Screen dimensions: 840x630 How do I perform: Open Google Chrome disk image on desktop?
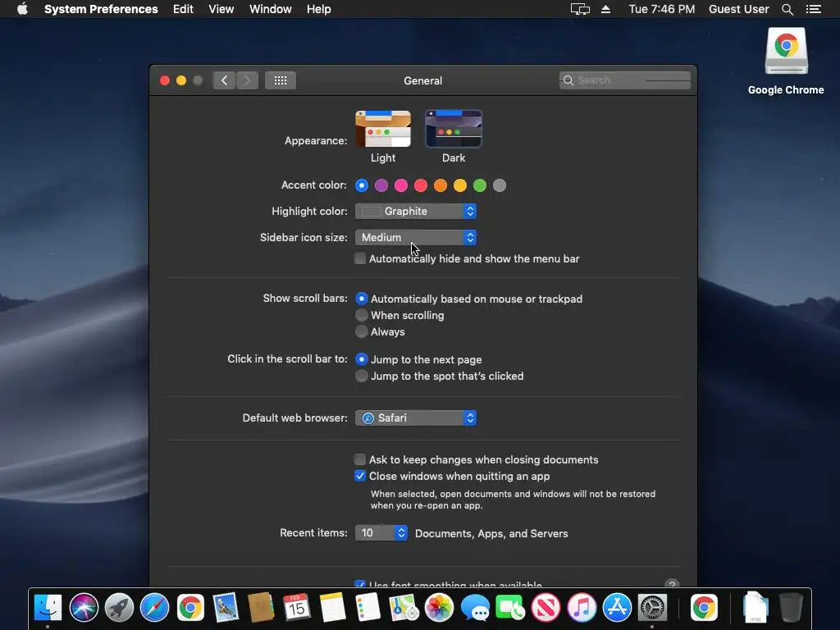click(x=786, y=52)
